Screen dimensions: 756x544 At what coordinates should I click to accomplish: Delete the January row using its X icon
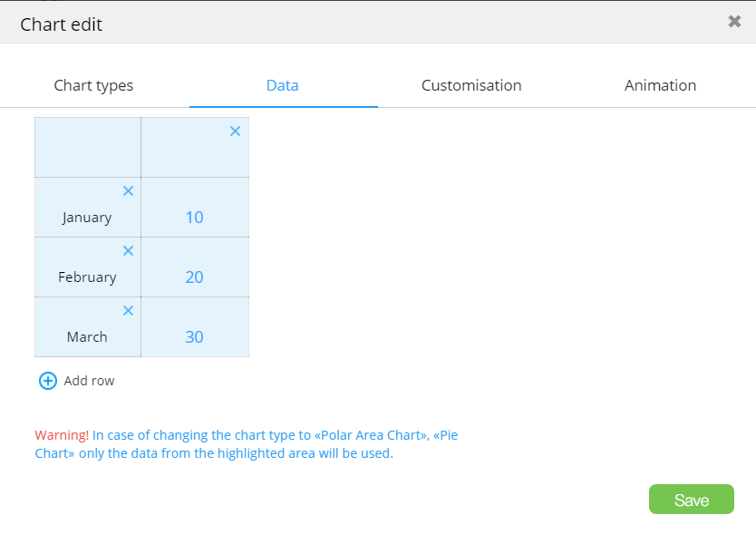(x=128, y=191)
